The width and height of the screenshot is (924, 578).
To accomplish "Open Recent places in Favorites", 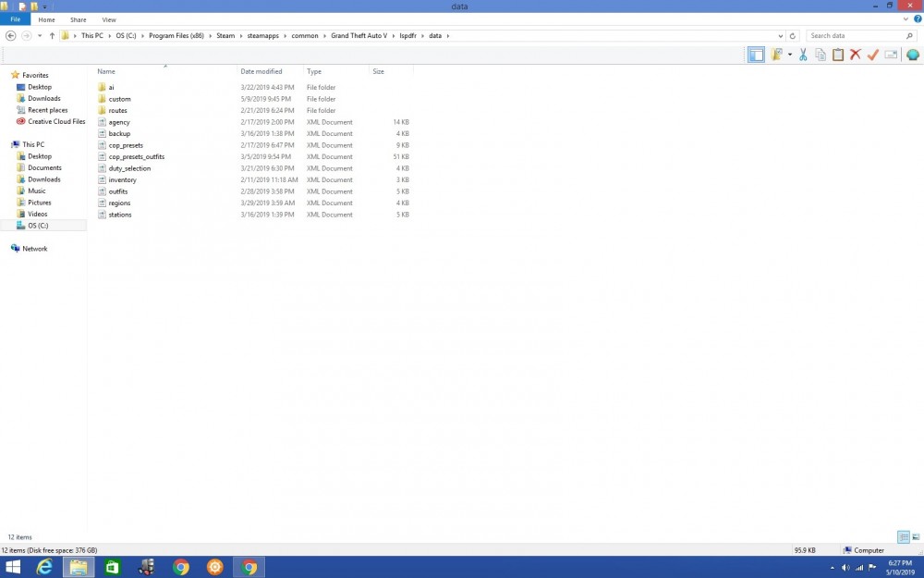I will tap(47, 110).
